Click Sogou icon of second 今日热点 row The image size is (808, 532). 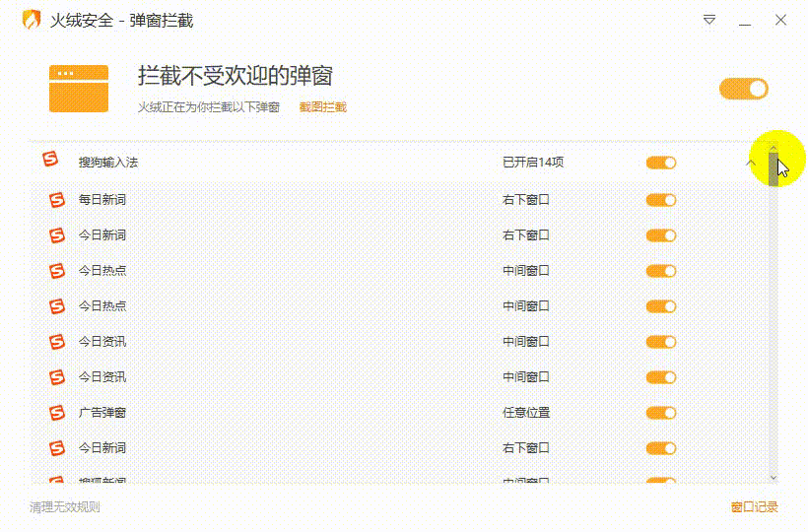(x=57, y=306)
